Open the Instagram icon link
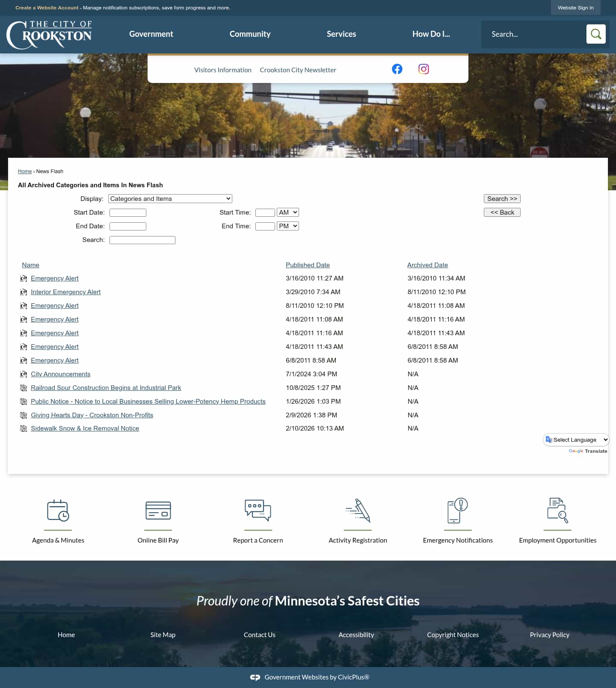The height and width of the screenshot is (688, 616). coord(423,69)
